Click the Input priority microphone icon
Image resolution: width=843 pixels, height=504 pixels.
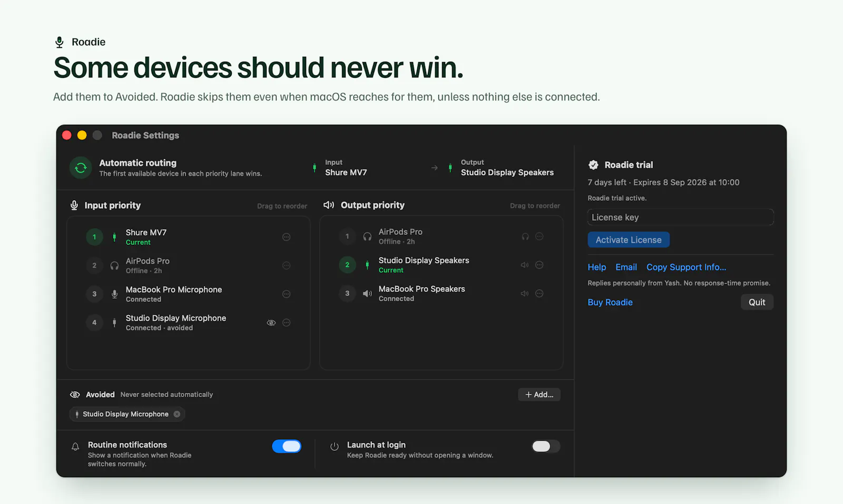(x=74, y=205)
